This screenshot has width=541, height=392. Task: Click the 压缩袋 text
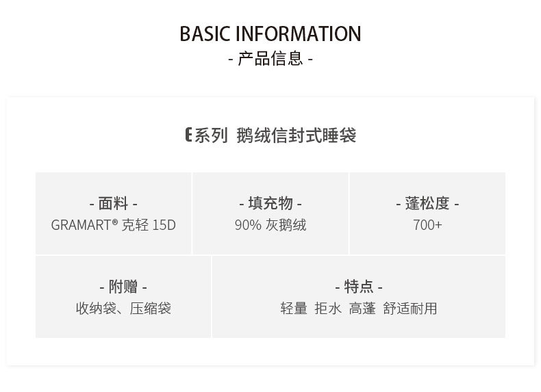[x=151, y=309]
